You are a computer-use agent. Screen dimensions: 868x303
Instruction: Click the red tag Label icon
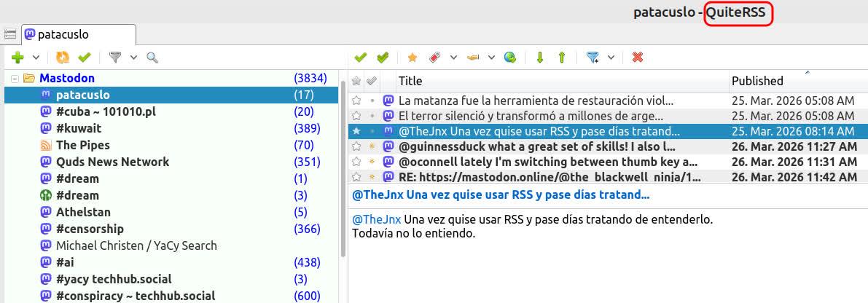[435, 57]
